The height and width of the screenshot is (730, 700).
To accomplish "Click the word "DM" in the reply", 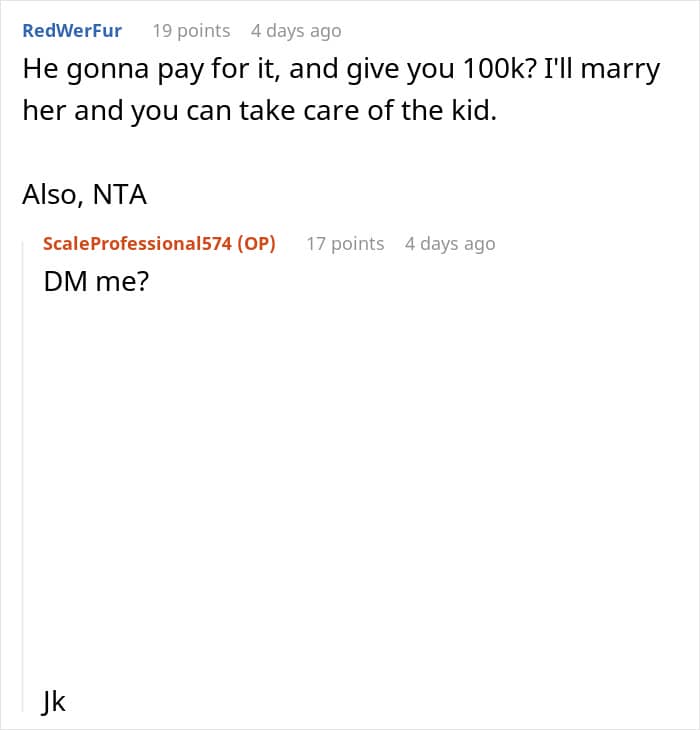I will [62, 283].
